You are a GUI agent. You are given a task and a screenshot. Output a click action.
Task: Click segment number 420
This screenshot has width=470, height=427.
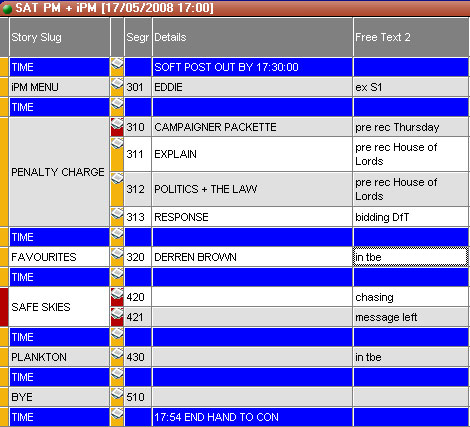point(138,297)
